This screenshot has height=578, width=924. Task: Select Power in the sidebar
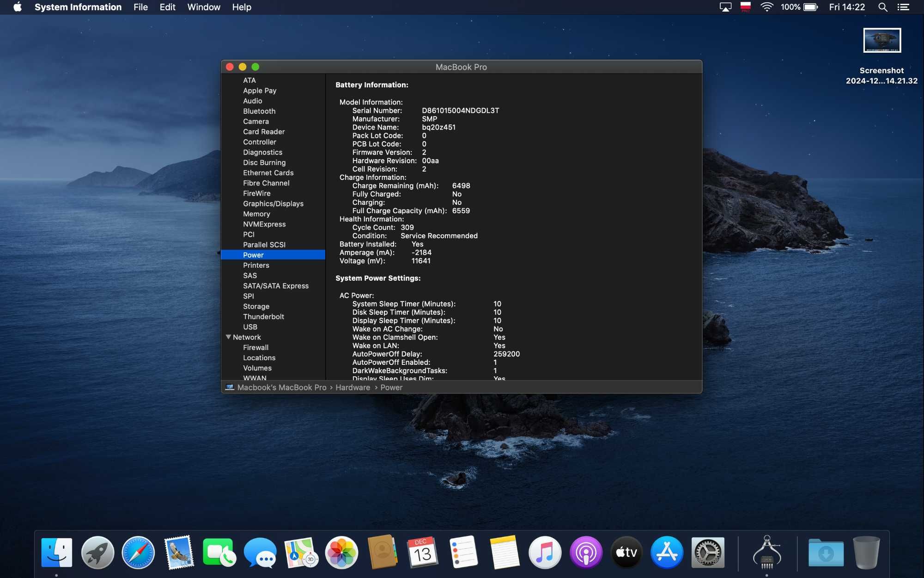coord(273,255)
